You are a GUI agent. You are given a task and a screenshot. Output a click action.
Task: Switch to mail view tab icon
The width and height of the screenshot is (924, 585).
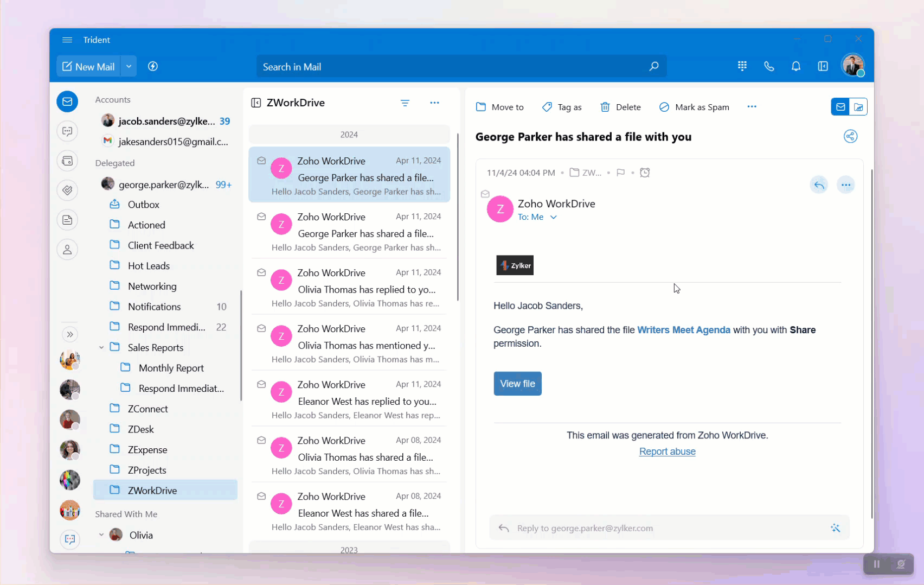pyautogui.click(x=840, y=107)
